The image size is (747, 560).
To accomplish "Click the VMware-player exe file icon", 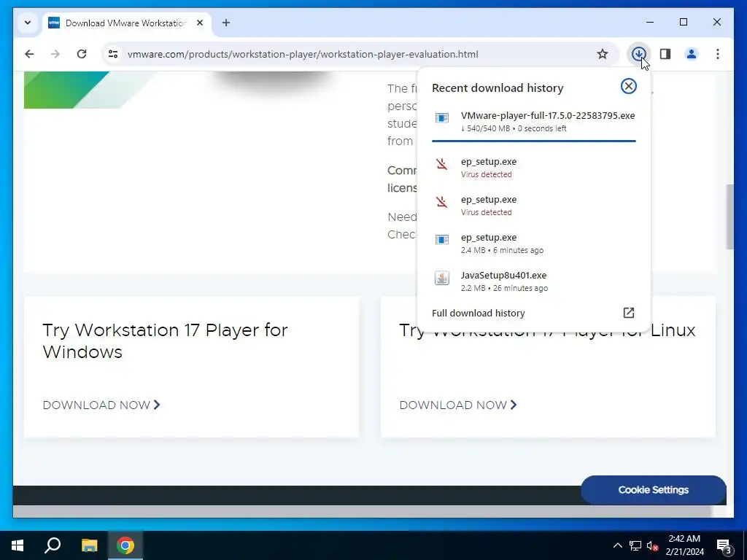I will click(441, 117).
